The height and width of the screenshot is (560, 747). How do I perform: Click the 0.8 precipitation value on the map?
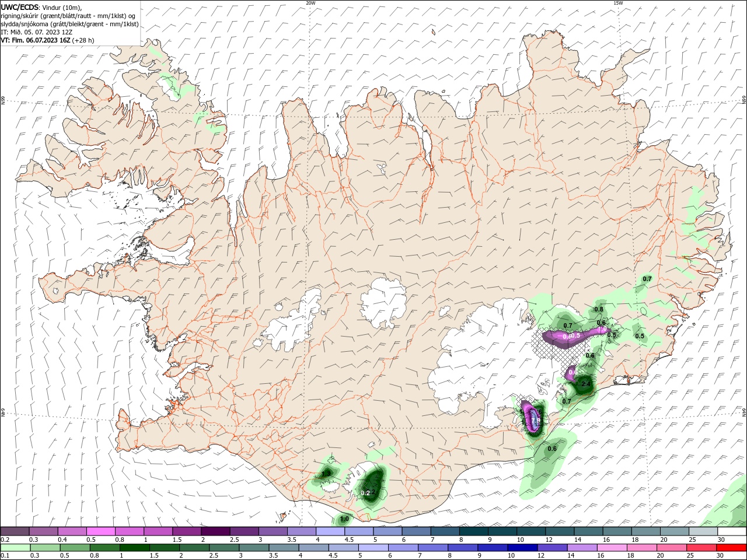[599, 309]
